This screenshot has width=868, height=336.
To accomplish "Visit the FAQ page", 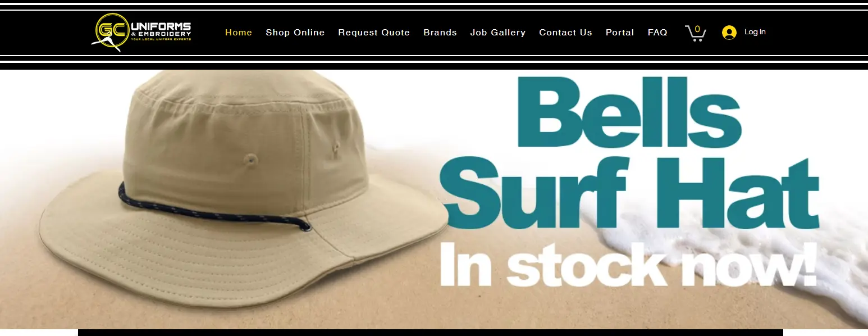I will pyautogui.click(x=657, y=33).
